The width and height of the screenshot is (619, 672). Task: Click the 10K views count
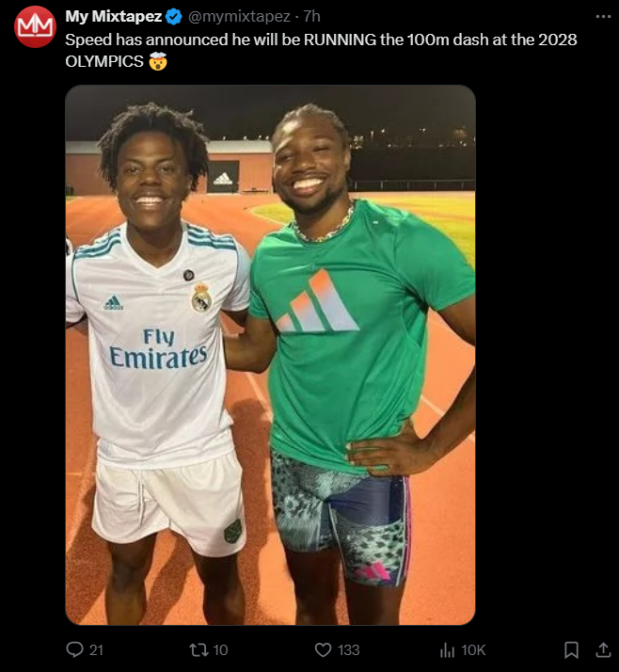[473, 649]
